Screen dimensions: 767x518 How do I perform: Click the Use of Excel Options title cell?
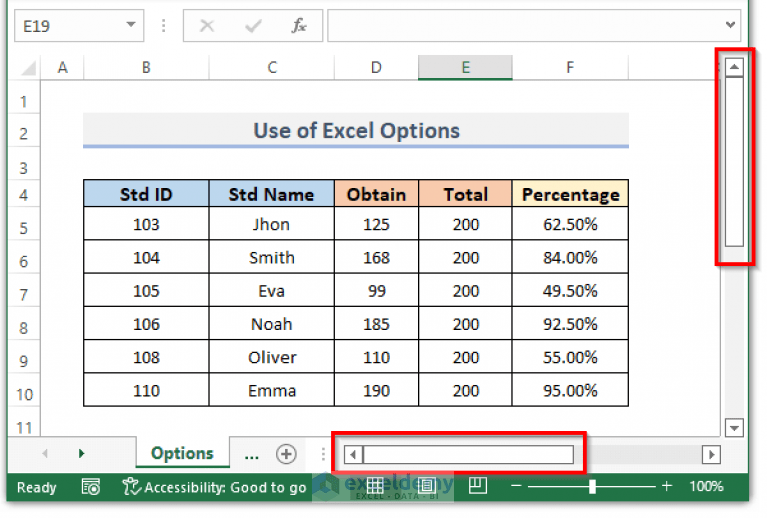[x=357, y=131]
